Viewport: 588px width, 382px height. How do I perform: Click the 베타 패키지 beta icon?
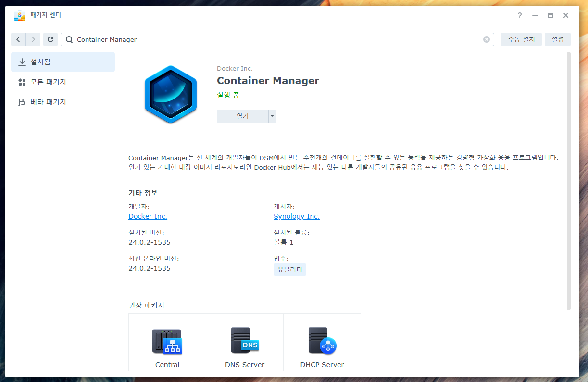pyautogui.click(x=22, y=102)
